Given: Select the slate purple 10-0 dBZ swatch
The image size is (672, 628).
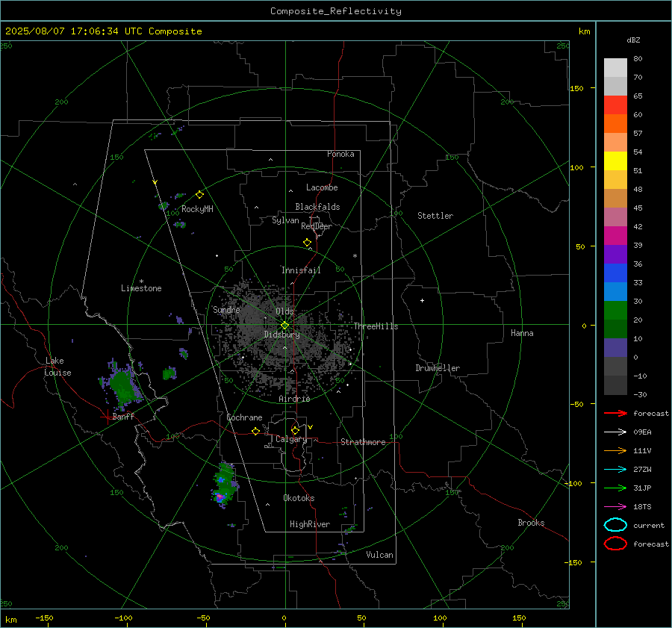Looking at the screenshot, I should pos(615,348).
